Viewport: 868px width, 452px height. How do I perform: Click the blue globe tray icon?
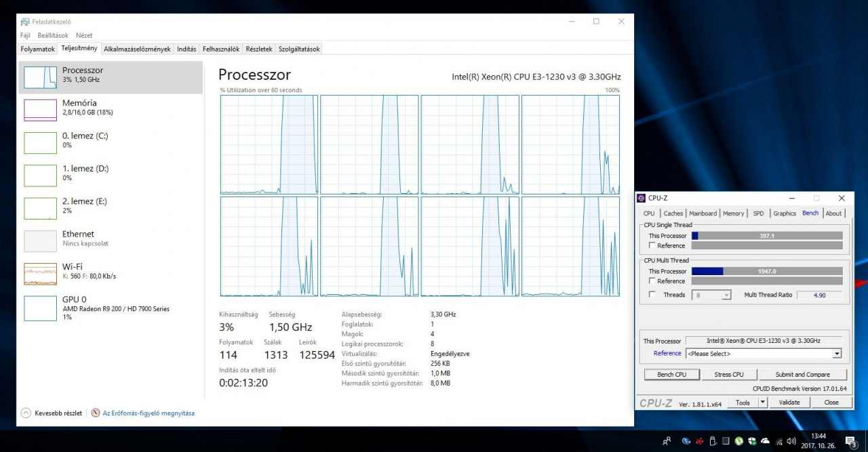pos(686,441)
